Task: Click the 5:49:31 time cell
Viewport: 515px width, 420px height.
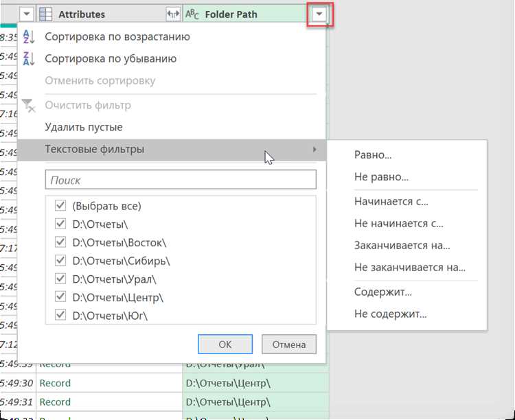Action: [x=16, y=402]
